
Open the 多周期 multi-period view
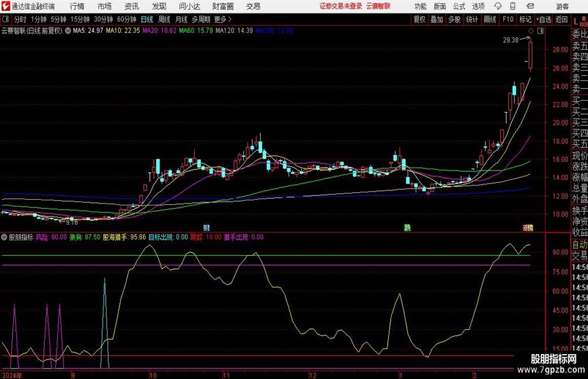[201, 19]
